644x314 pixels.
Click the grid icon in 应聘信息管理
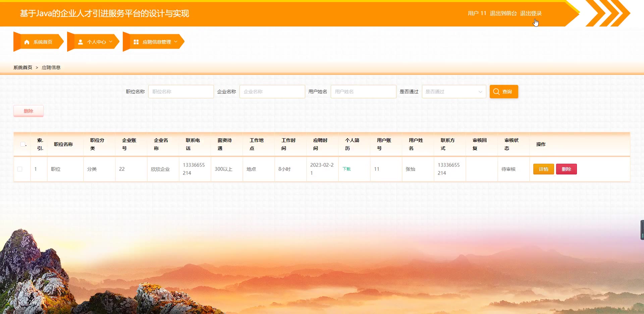pyautogui.click(x=136, y=42)
